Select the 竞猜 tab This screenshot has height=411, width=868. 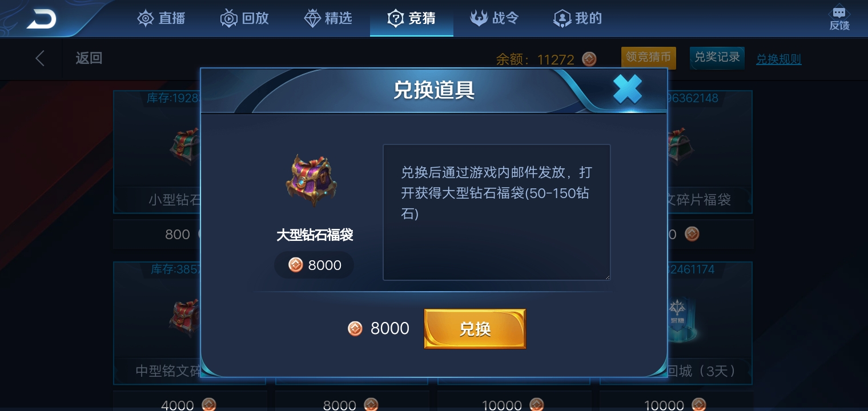point(411,18)
